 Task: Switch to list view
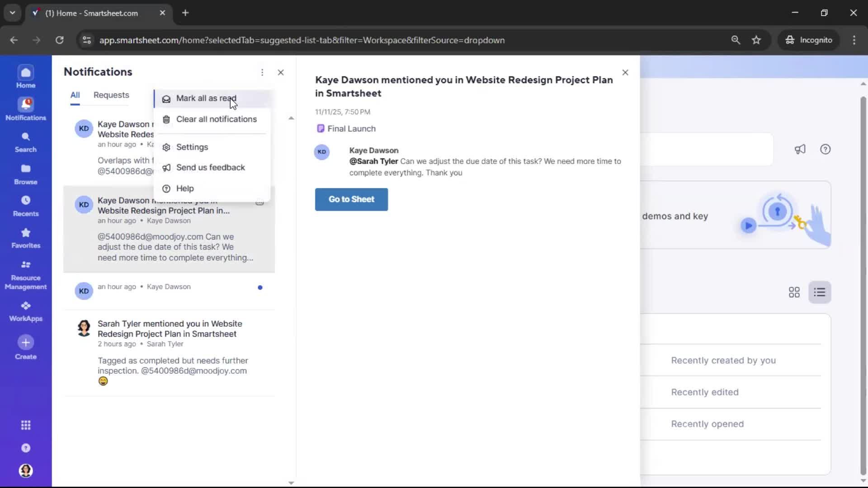pyautogui.click(x=820, y=292)
